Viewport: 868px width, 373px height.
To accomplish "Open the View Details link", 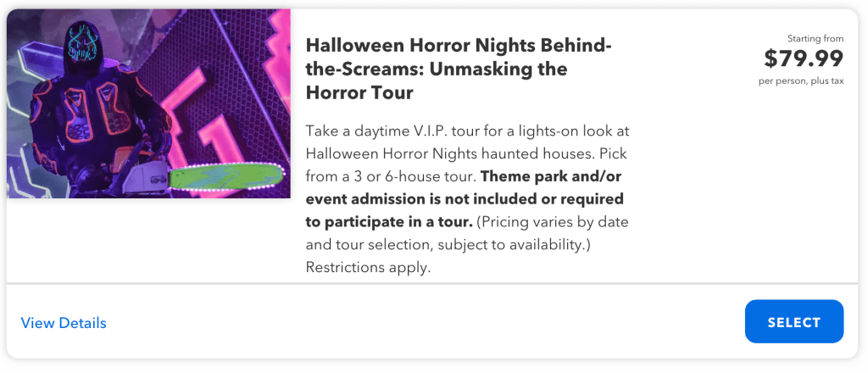I will click(64, 323).
